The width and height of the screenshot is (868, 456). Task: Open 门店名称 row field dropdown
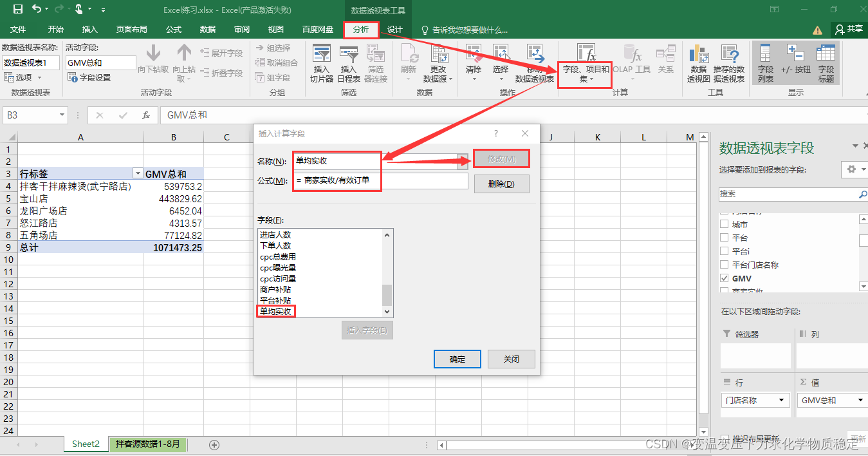tap(782, 400)
